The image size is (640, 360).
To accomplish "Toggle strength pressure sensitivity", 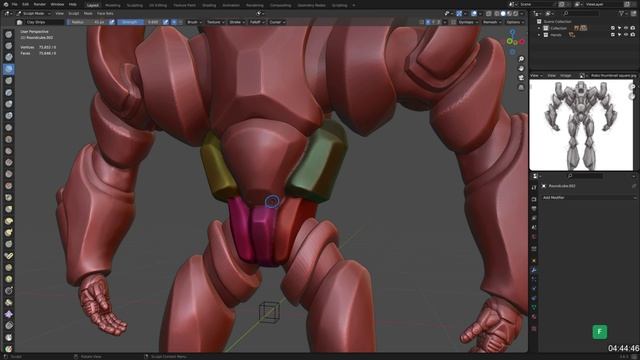I will 165,22.
